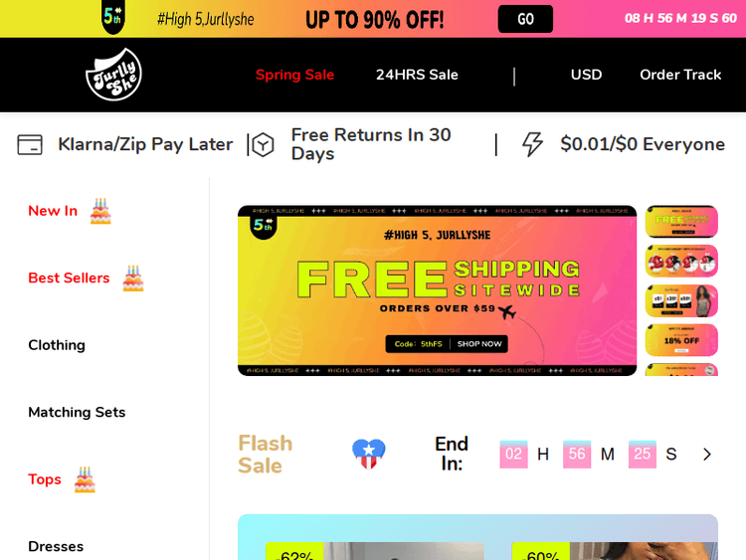Click the 5th anniversary badge in top banner
Image resolution: width=746 pixels, height=560 pixels.
point(113,17)
